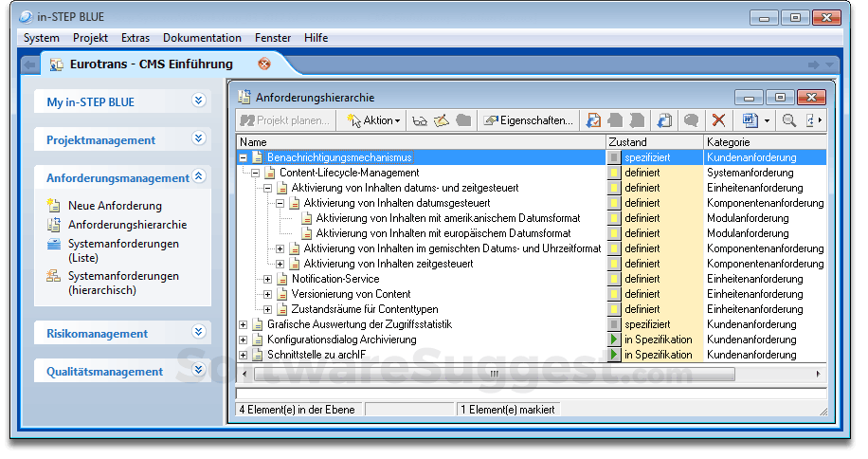This screenshot has height=459, width=868.
Task: Click the Word document export icon
Action: tap(749, 120)
